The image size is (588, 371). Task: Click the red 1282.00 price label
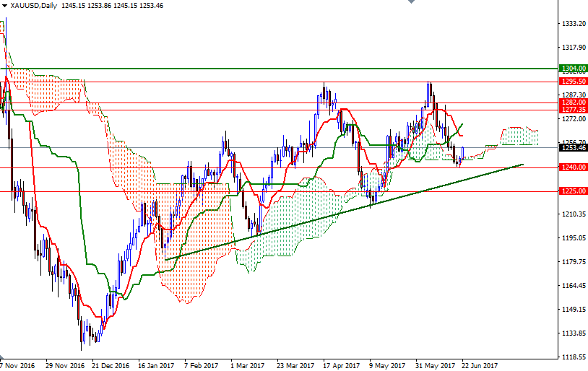click(572, 102)
